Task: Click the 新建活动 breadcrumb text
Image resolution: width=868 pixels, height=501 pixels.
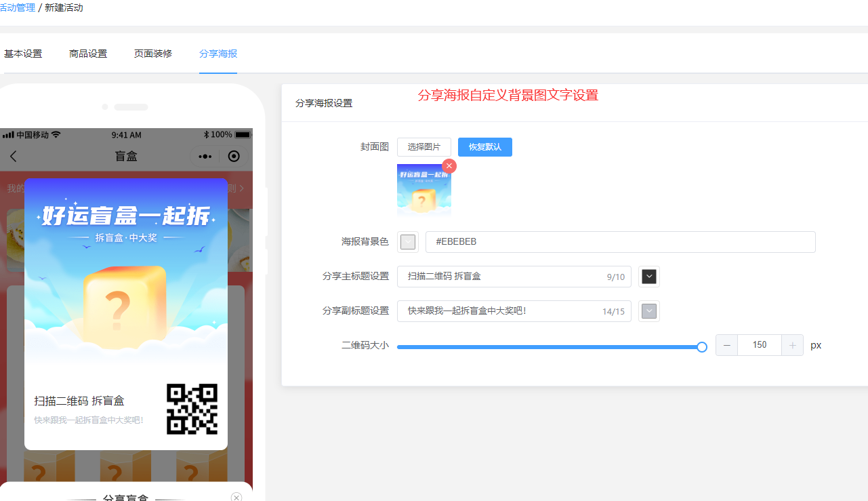Action: click(x=64, y=8)
